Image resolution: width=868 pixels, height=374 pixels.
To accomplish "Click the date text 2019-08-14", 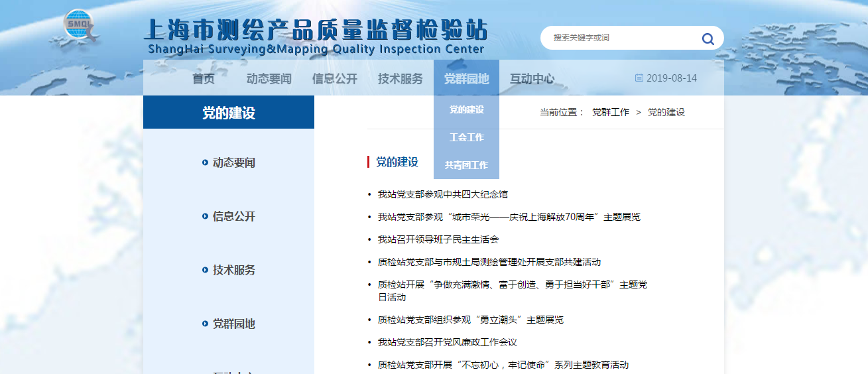I will click(672, 78).
